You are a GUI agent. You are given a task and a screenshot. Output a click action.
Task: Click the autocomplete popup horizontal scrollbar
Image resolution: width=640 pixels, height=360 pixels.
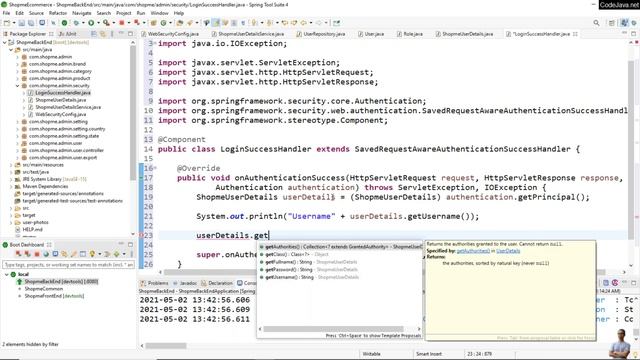(333, 329)
